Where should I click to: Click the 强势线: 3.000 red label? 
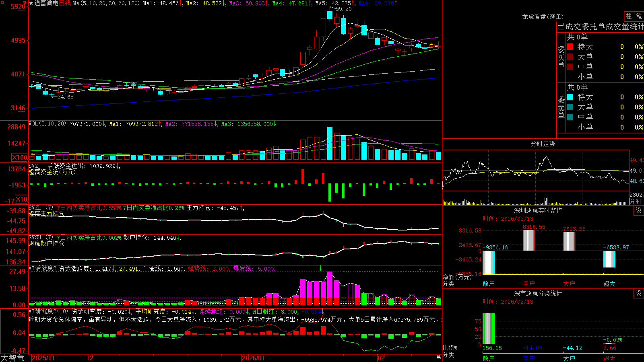pos(209,269)
